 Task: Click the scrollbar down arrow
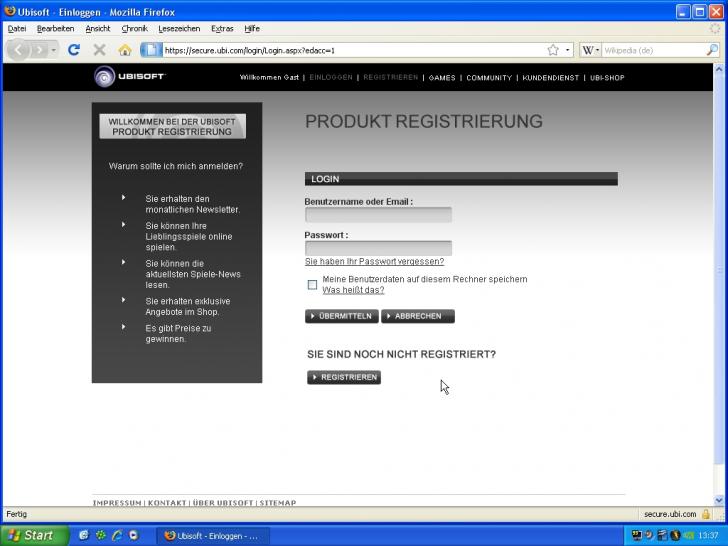(x=719, y=500)
